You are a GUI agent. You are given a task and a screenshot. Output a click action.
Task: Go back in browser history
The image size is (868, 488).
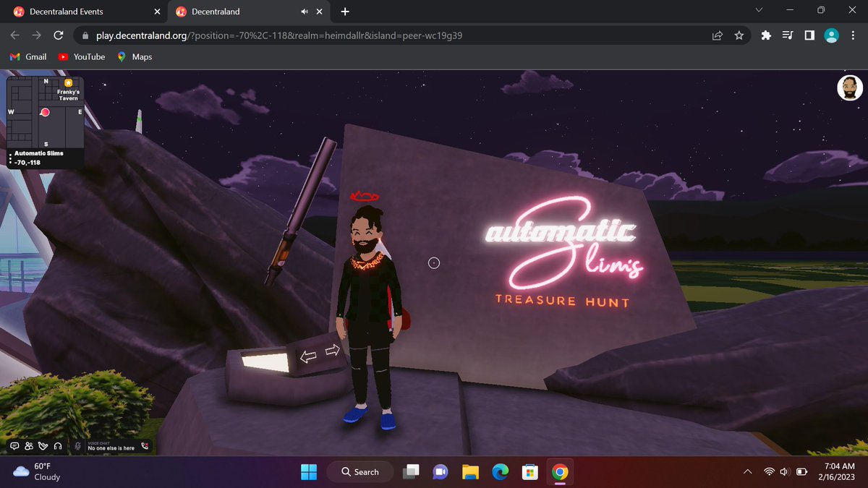tap(15, 35)
